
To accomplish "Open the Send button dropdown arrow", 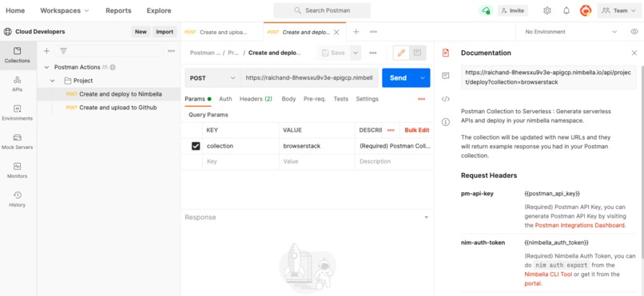I will click(x=422, y=78).
